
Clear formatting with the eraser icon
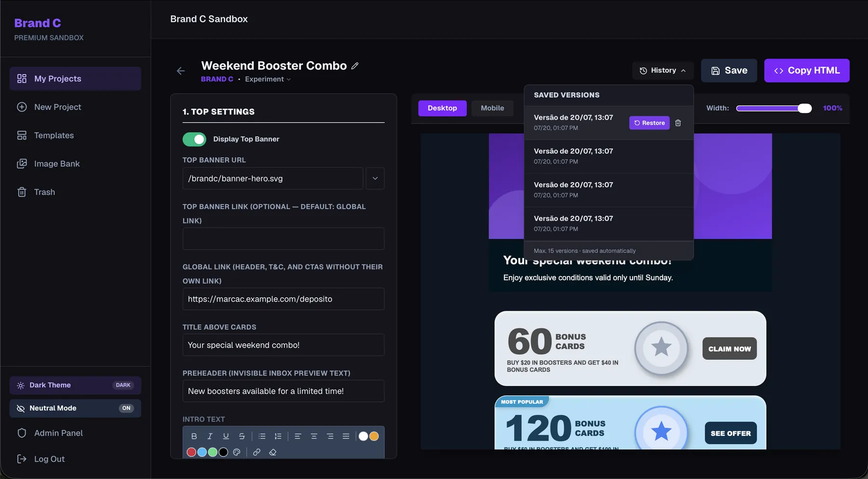[272, 452]
